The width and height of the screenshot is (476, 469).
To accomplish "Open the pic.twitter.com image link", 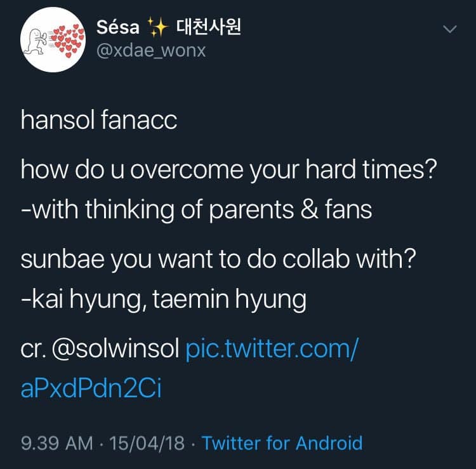I will 270,350.
